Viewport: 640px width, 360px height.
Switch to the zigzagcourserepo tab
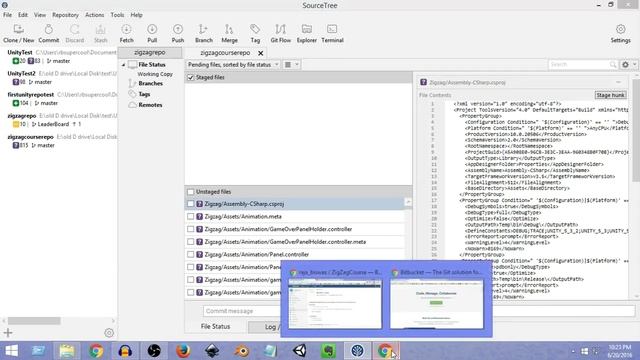point(225,53)
